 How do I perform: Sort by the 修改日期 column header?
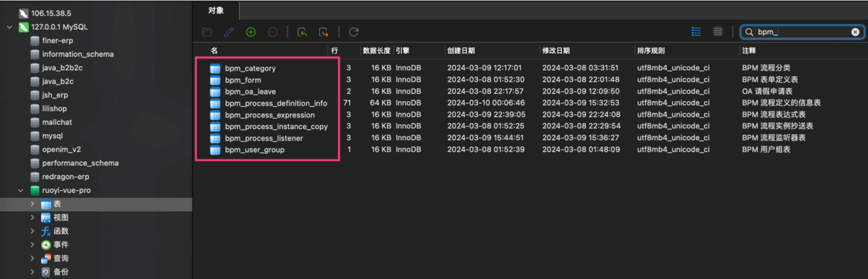[x=556, y=51]
